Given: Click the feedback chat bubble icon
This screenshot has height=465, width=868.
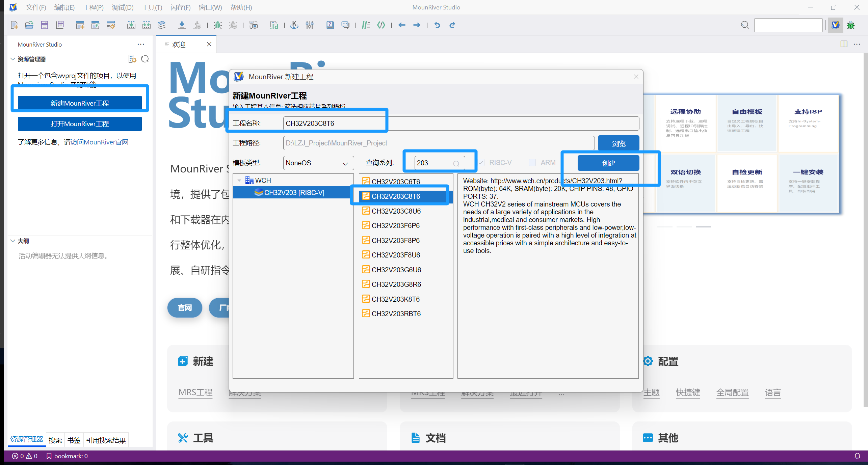Looking at the screenshot, I should click(345, 25).
